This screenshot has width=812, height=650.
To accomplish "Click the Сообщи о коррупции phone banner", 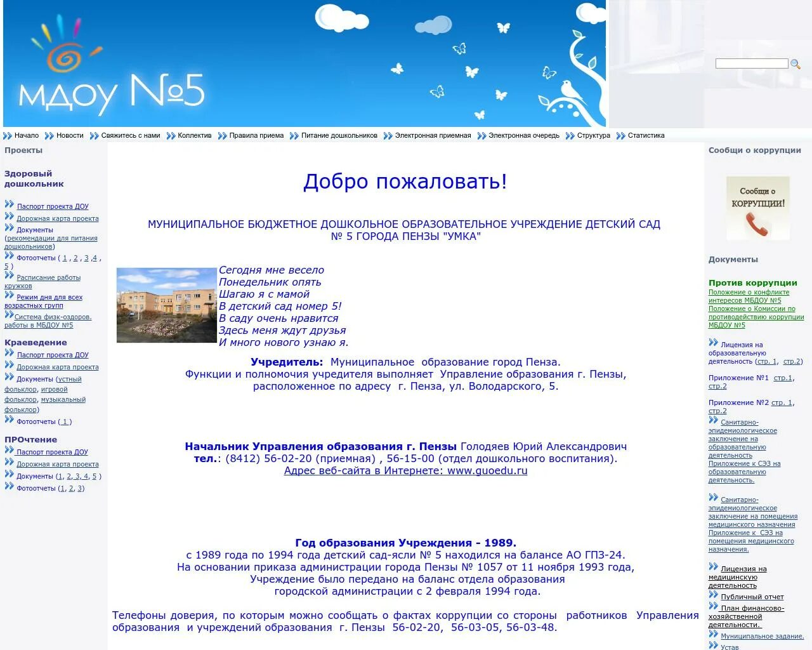I will pos(758,208).
